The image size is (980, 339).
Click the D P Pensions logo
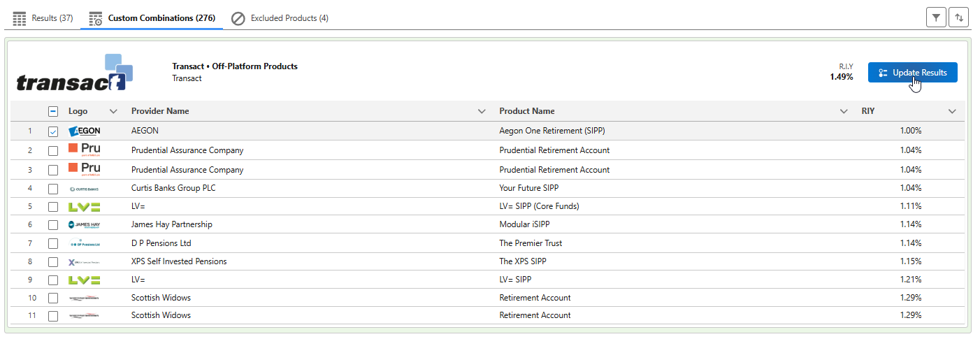[x=85, y=243]
